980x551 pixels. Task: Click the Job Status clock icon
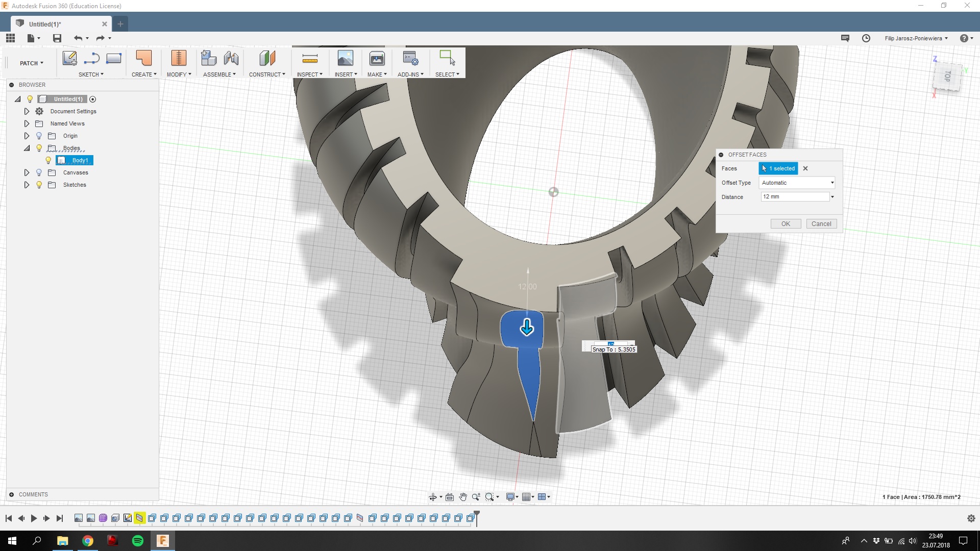pyautogui.click(x=866, y=38)
